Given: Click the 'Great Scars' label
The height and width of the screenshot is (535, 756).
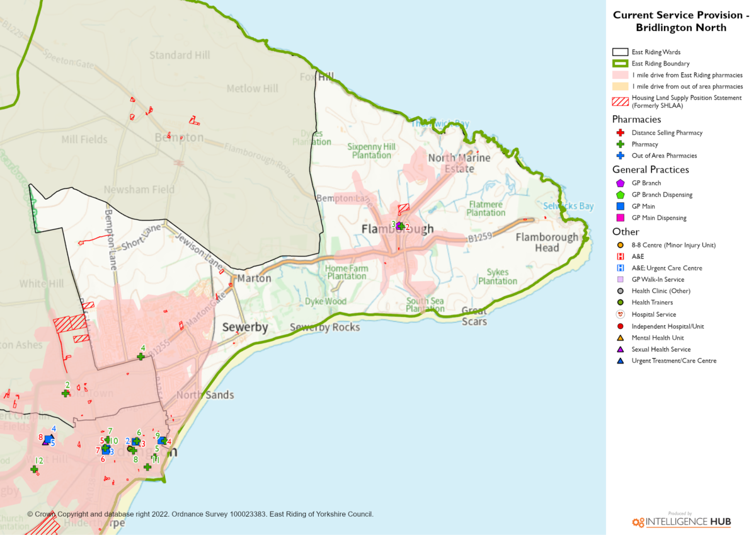Looking at the screenshot, I should [474, 316].
